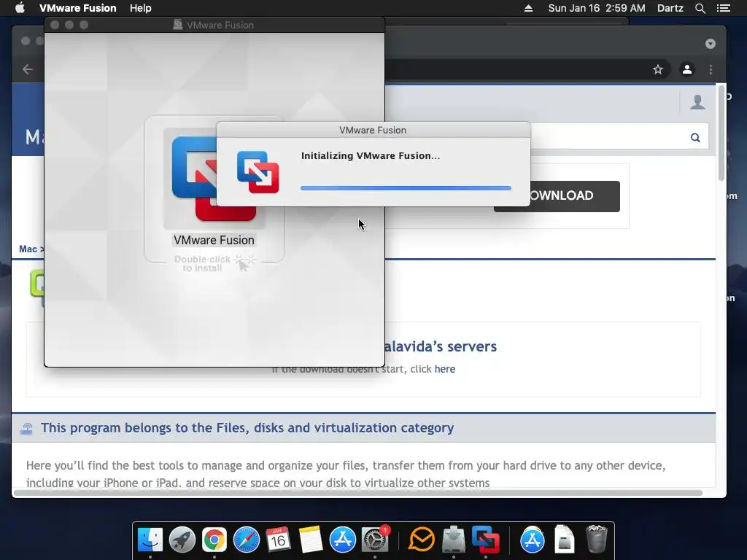Click the DOWNLOAD button on the webpage
This screenshot has height=560, width=747.
[575, 195]
